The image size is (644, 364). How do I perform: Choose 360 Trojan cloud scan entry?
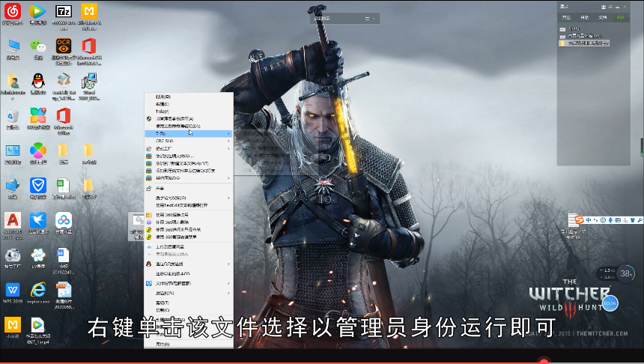click(x=189, y=230)
